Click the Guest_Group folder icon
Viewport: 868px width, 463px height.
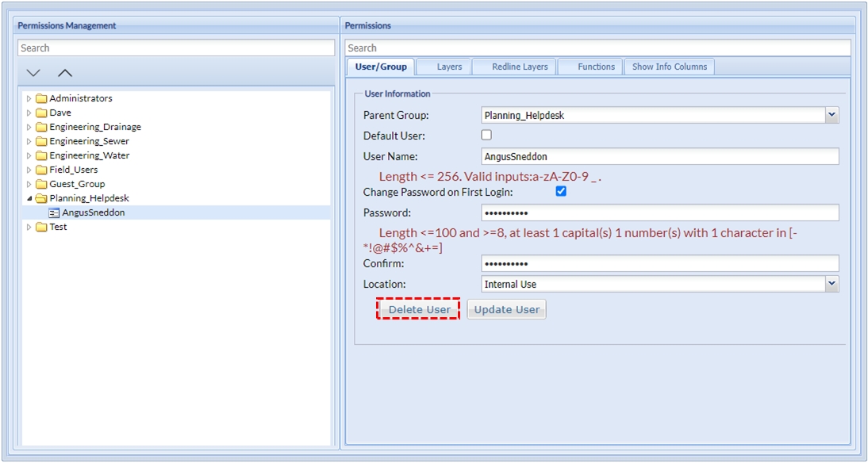(41, 184)
